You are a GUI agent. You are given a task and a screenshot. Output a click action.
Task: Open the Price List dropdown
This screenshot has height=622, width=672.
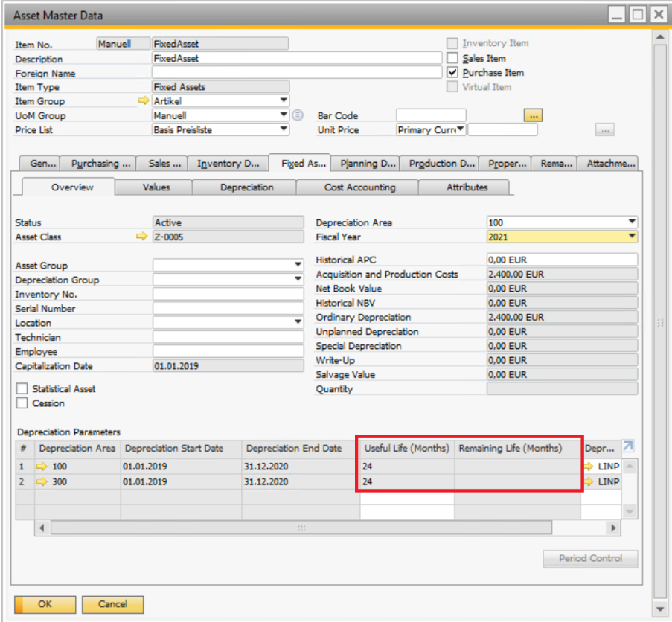(284, 129)
